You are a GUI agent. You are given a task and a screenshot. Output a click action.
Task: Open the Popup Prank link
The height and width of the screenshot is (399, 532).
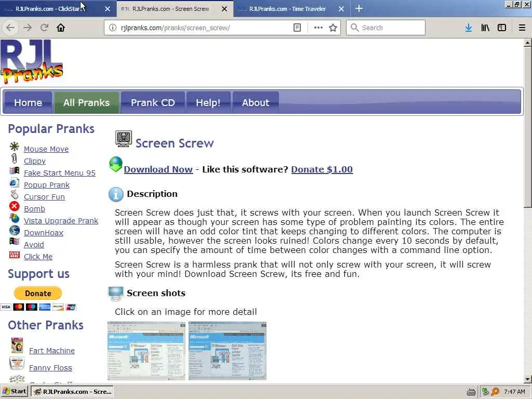46,184
